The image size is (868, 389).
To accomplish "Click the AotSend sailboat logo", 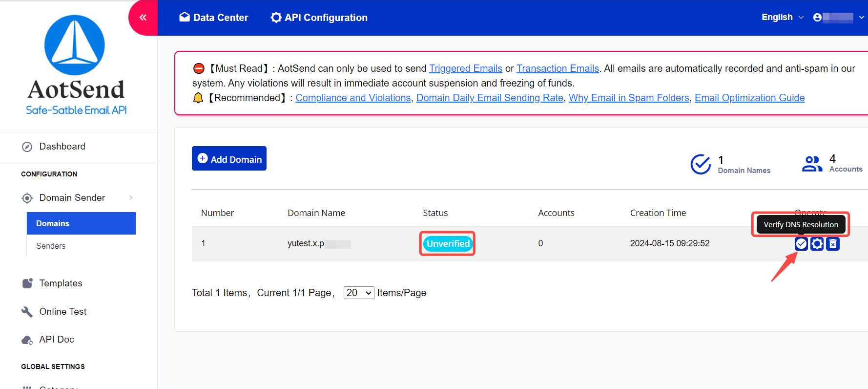I will [75, 45].
